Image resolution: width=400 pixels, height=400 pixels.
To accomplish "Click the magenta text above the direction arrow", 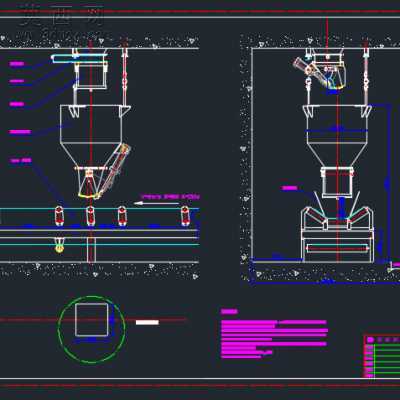I will point(170,197).
